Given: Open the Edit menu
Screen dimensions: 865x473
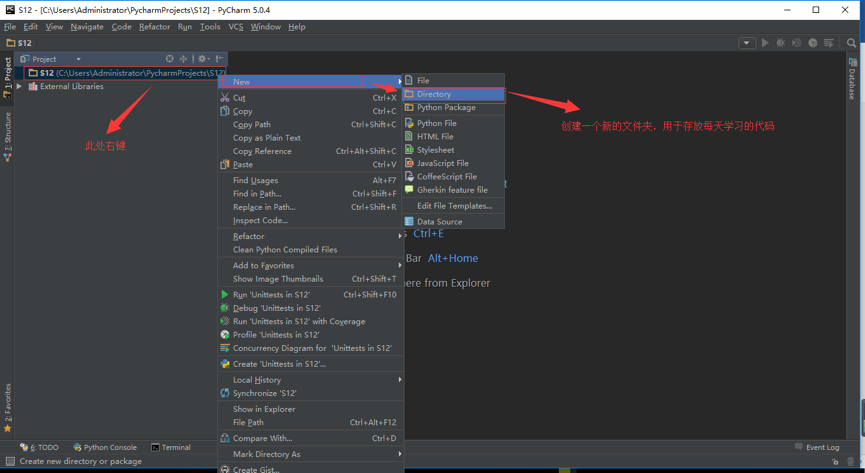Looking at the screenshot, I should click(x=30, y=26).
